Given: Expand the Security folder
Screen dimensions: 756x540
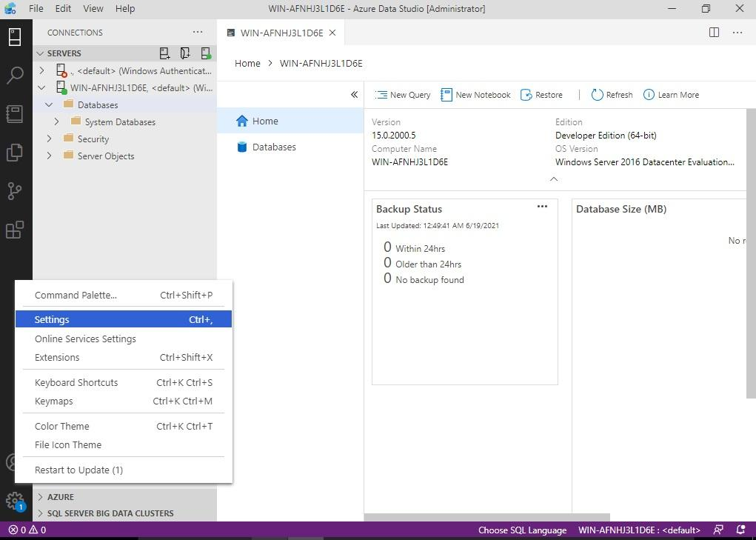Looking at the screenshot, I should click(49, 139).
